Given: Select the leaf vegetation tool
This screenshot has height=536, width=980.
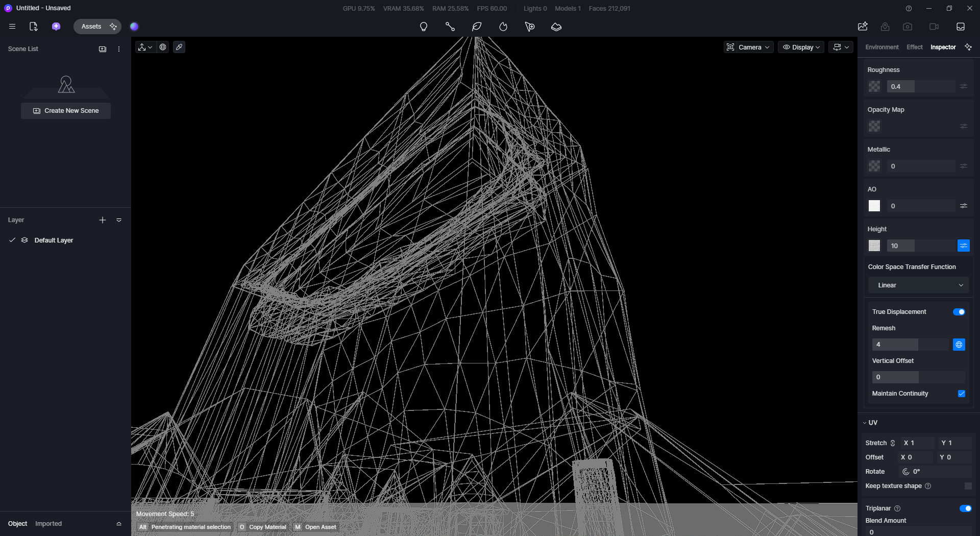Looking at the screenshot, I should pyautogui.click(x=477, y=27).
